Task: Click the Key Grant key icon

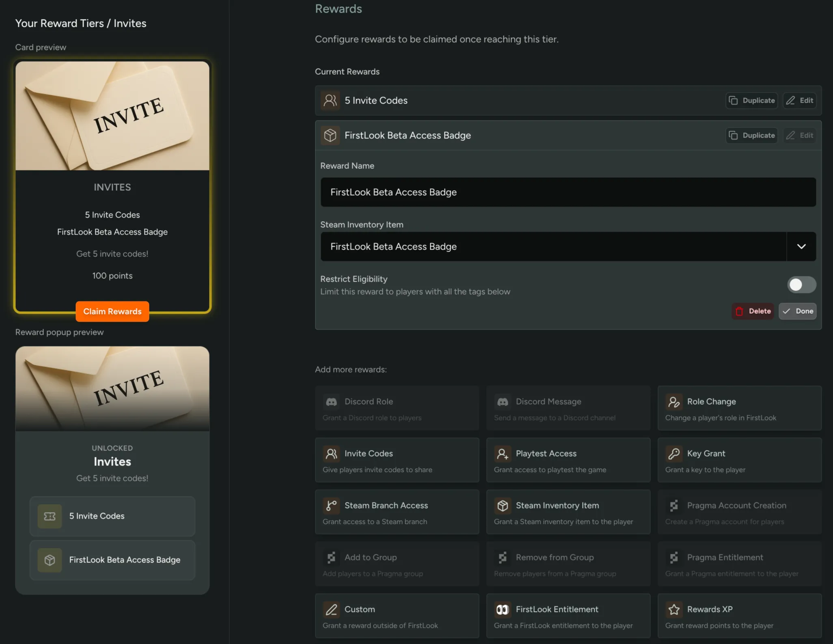Action: (x=674, y=454)
